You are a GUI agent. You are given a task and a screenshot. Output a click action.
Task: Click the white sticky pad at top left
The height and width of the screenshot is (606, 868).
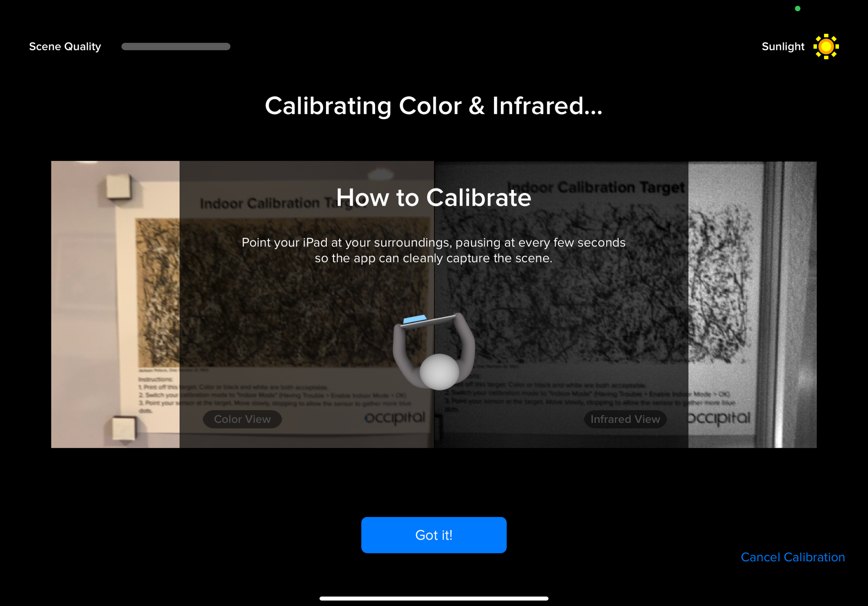coord(119,186)
